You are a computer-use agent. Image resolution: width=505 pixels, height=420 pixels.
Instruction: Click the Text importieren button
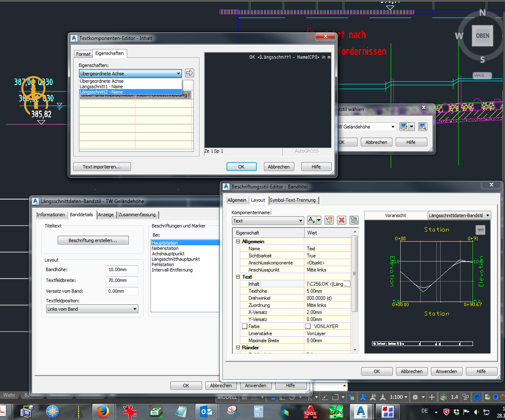(102, 167)
